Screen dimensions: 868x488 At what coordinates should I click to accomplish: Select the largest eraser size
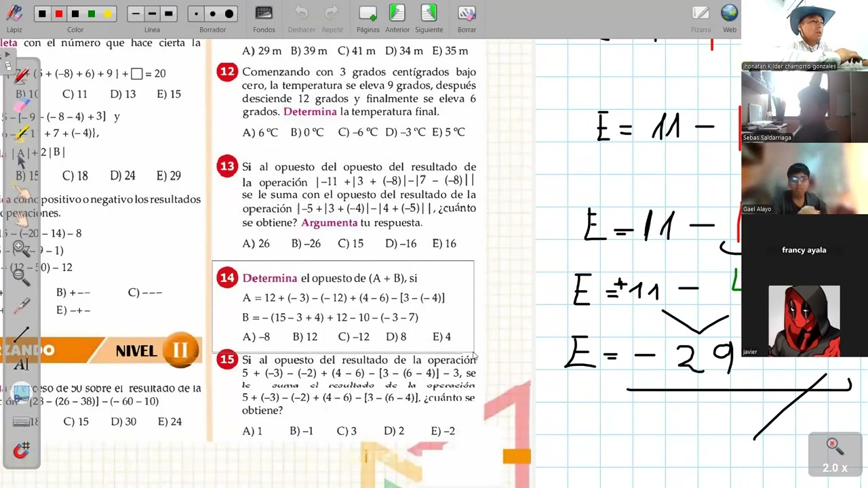(229, 14)
